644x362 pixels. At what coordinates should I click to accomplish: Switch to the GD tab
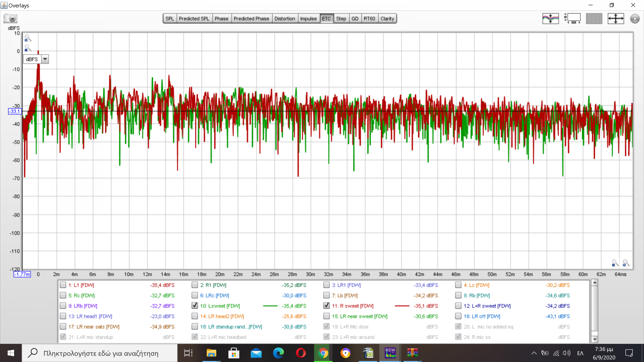(x=355, y=18)
